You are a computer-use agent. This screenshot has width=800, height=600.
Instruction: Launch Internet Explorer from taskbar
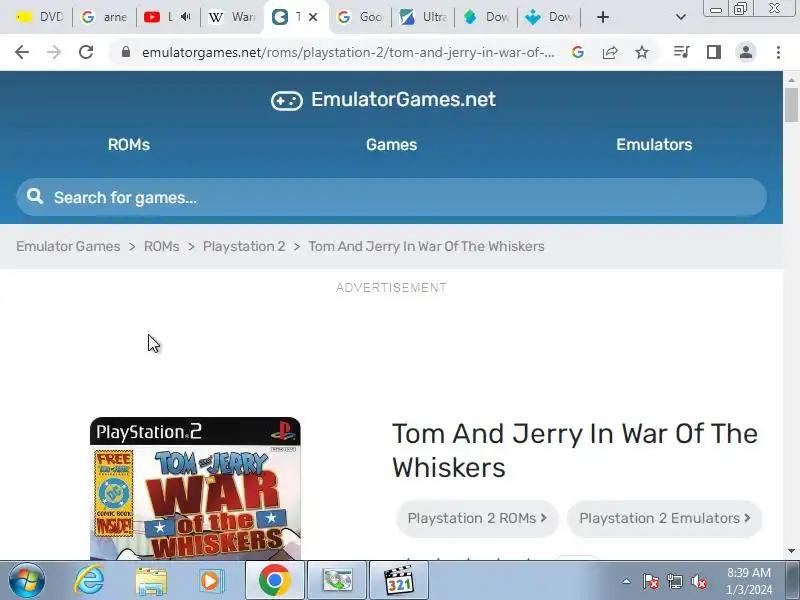(x=89, y=580)
